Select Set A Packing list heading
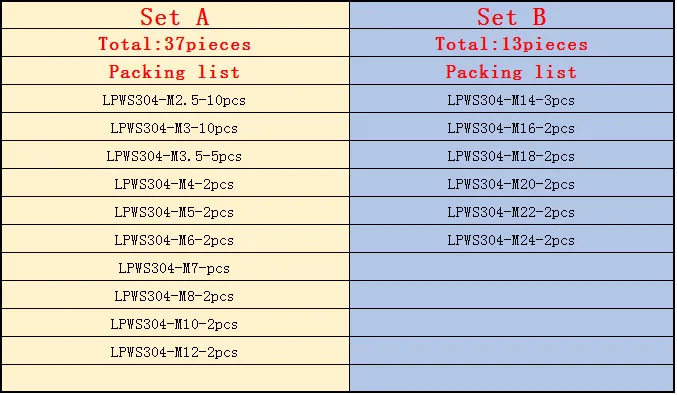 pos(175,71)
